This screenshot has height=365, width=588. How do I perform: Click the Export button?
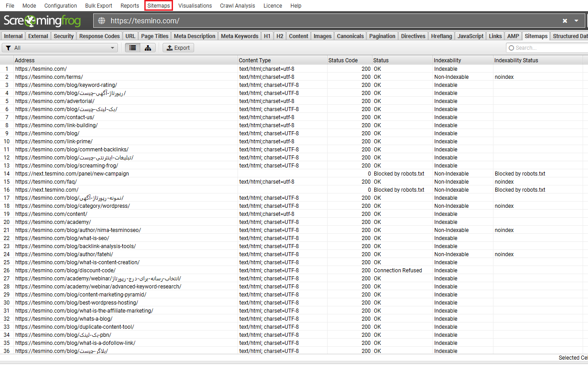click(178, 48)
